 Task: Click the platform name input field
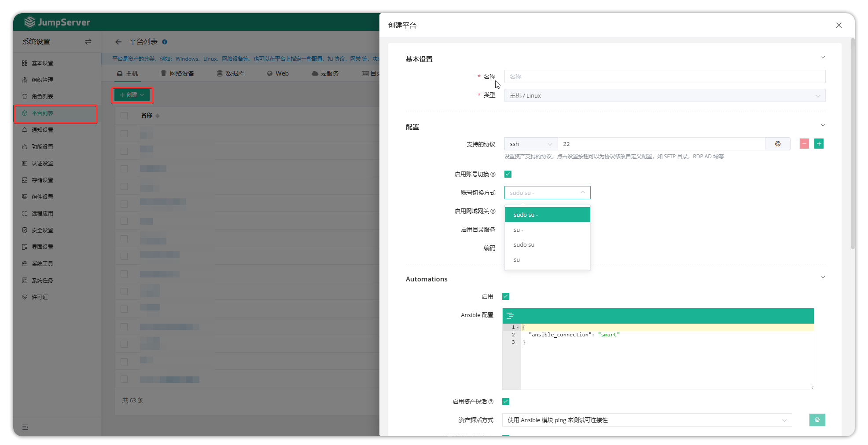pos(664,77)
